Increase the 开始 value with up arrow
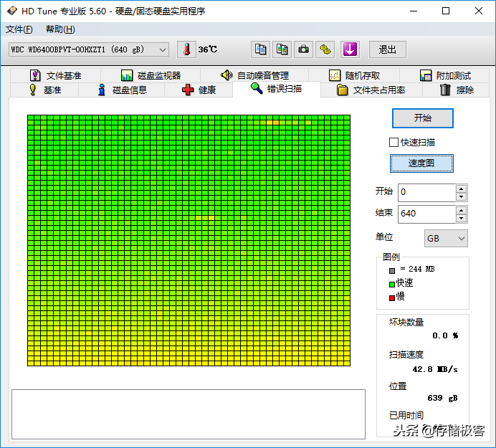Viewport: 496px width, 448px height. click(x=461, y=189)
